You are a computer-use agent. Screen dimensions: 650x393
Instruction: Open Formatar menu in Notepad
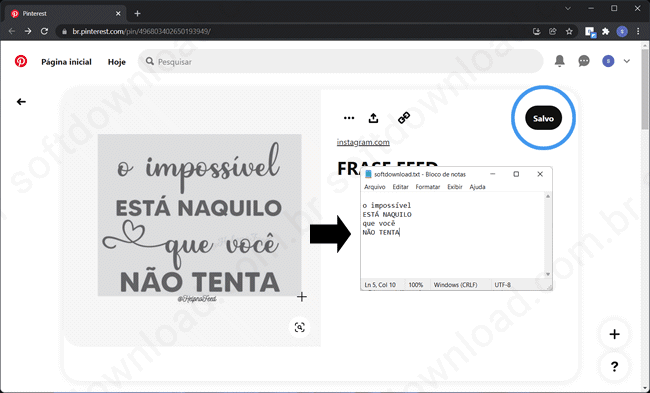(x=428, y=187)
